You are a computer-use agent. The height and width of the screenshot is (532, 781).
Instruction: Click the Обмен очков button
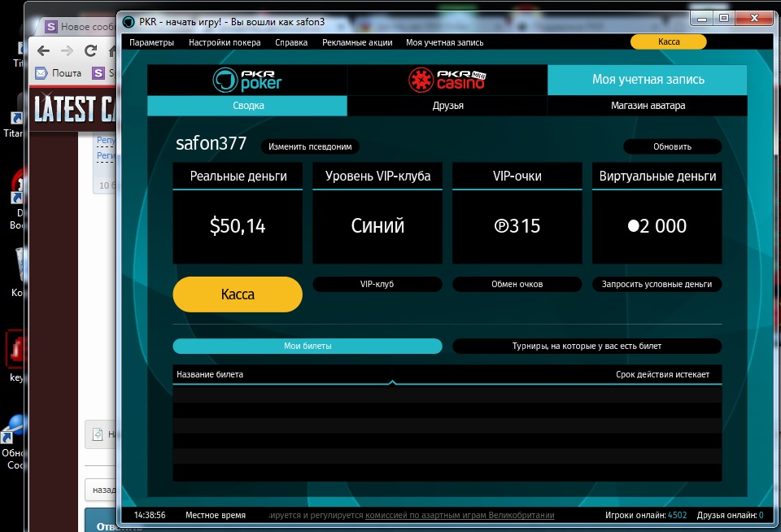coord(517,284)
